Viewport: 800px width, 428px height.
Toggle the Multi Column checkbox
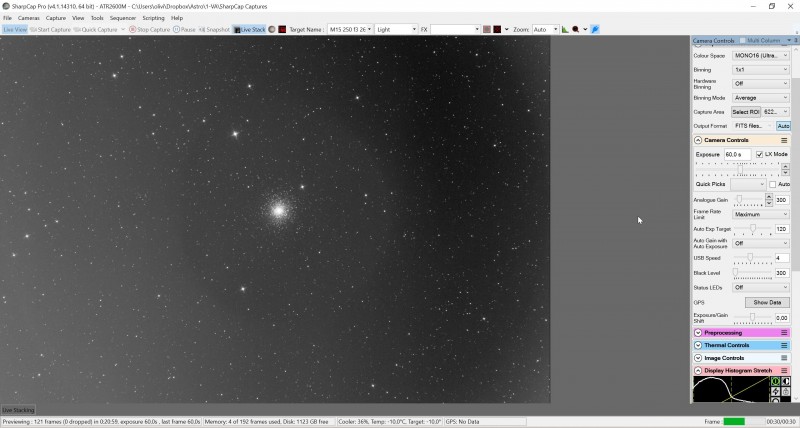tap(742, 40)
